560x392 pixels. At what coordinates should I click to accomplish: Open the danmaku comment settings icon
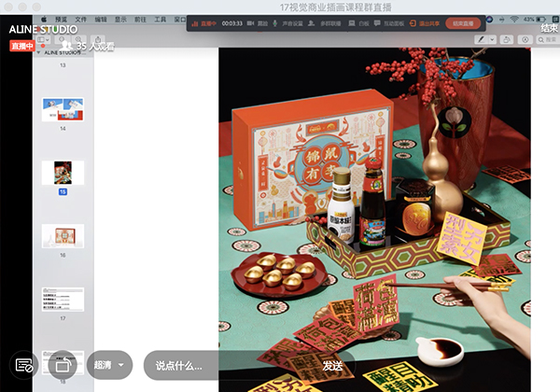tap(24, 364)
